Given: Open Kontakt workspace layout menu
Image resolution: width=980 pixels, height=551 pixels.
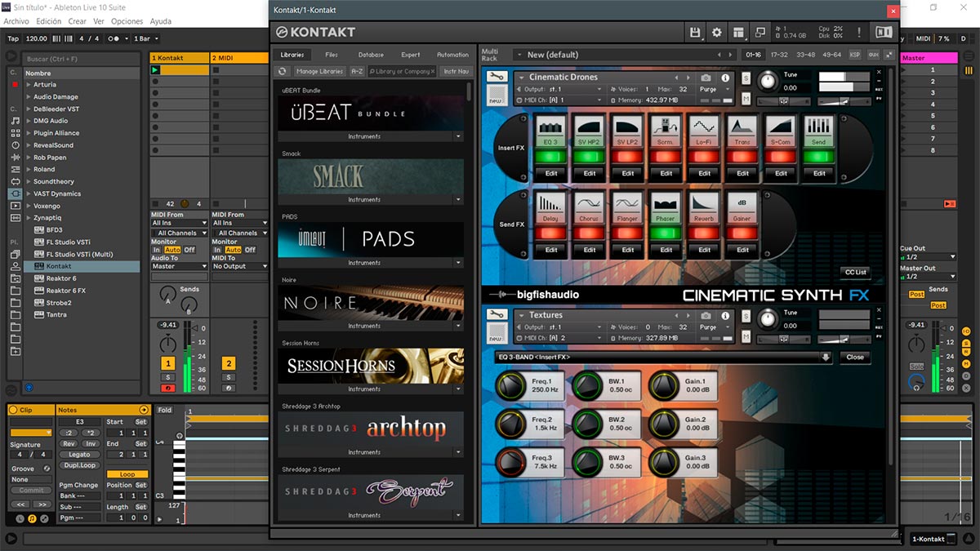Looking at the screenshot, I should pyautogui.click(x=738, y=32).
